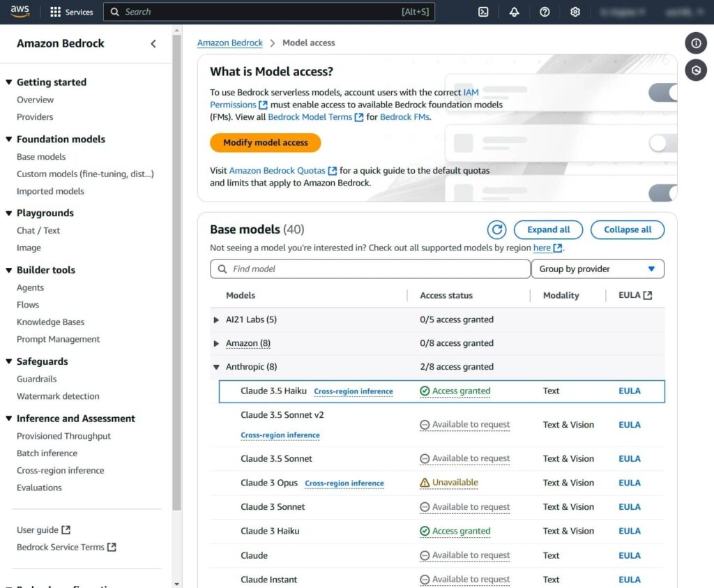Open the info panel icon on right
This screenshot has width=714, height=588.
pos(695,43)
